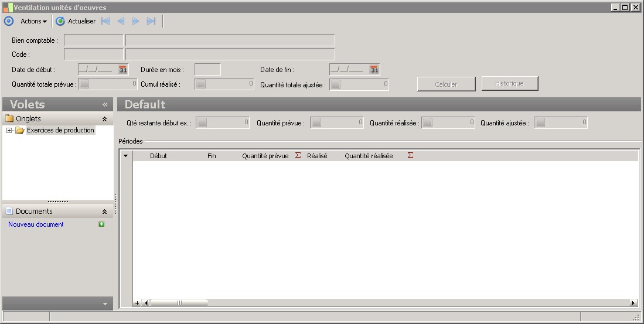Go to last record arrow
This screenshot has height=324, width=644.
(x=151, y=21)
